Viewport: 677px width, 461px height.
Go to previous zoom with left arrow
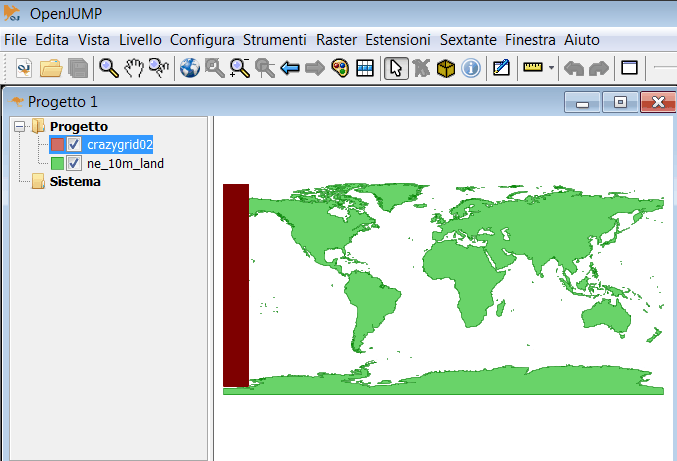click(x=290, y=68)
